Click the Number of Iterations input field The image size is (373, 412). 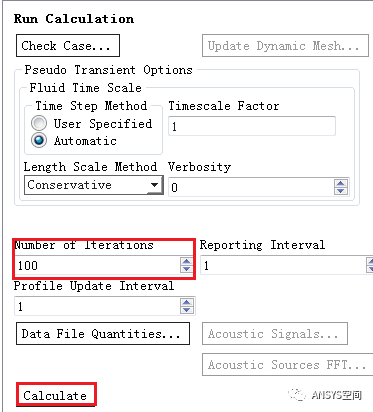[97, 265]
